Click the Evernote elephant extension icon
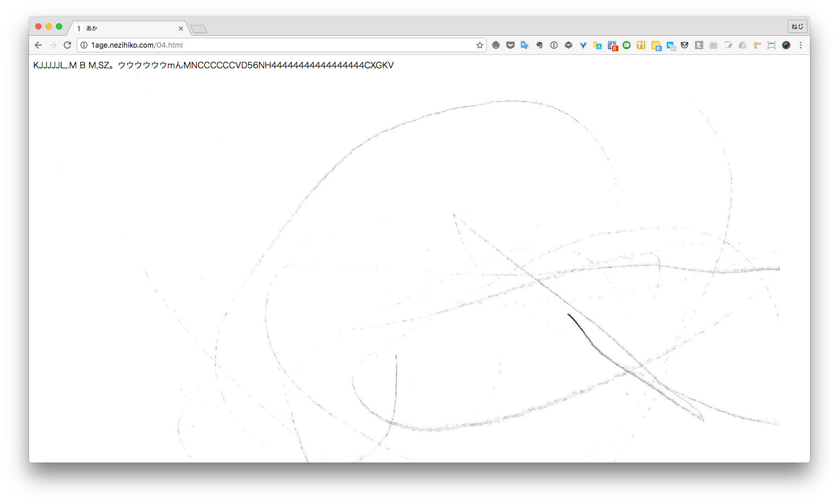The image size is (839, 504). point(539,45)
